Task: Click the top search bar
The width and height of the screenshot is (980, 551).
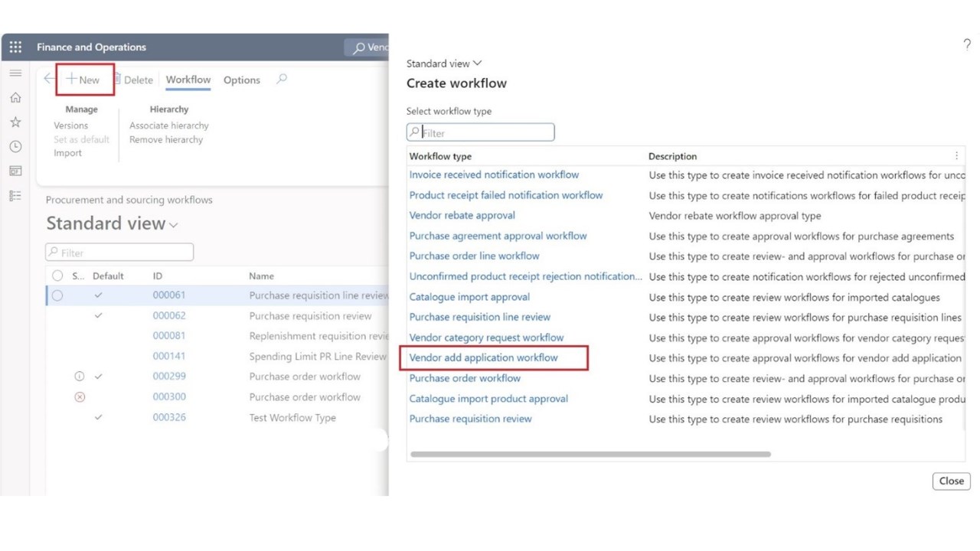Action: click(x=367, y=47)
